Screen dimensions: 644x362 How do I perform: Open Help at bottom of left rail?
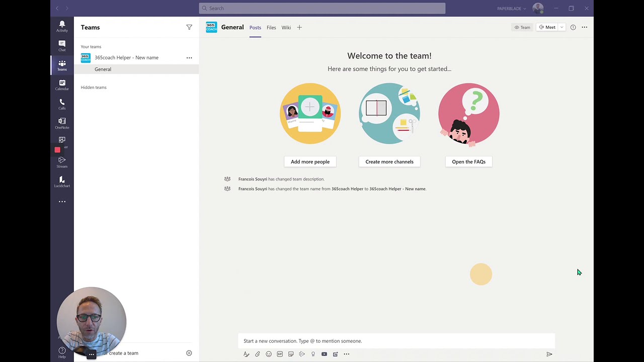pos(62,352)
